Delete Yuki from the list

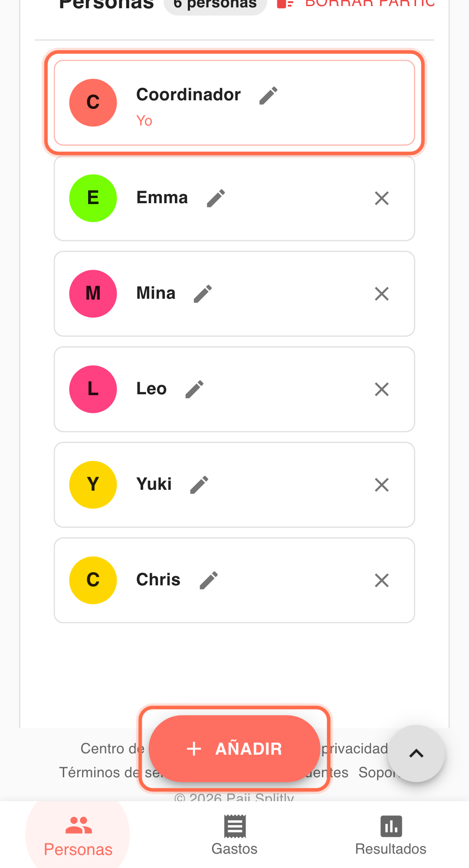(381, 485)
